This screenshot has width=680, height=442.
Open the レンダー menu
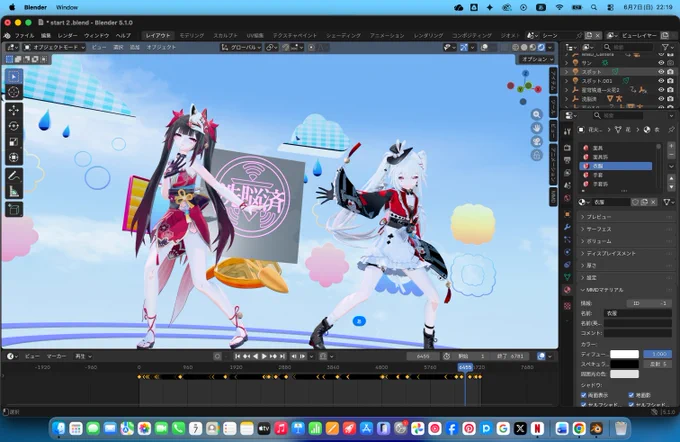pos(67,36)
